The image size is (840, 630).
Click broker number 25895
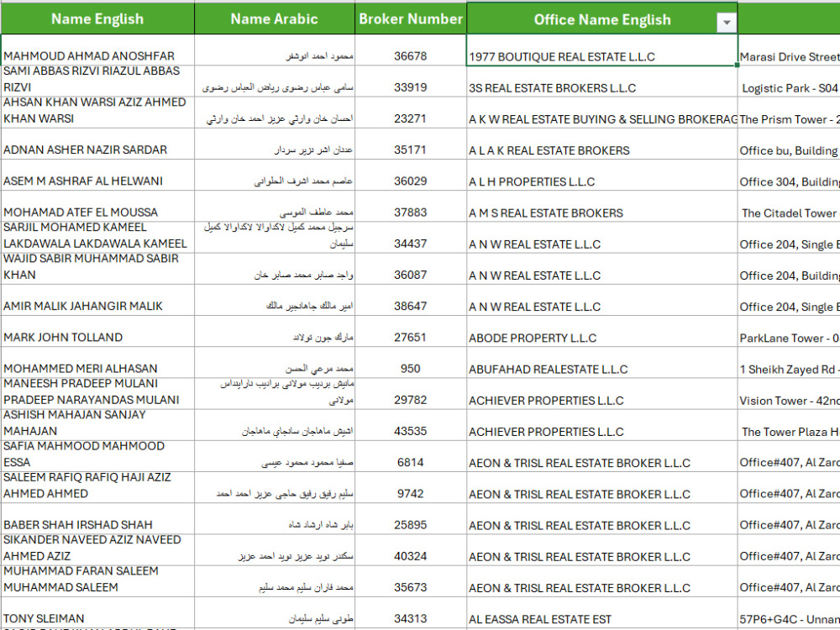411,518
